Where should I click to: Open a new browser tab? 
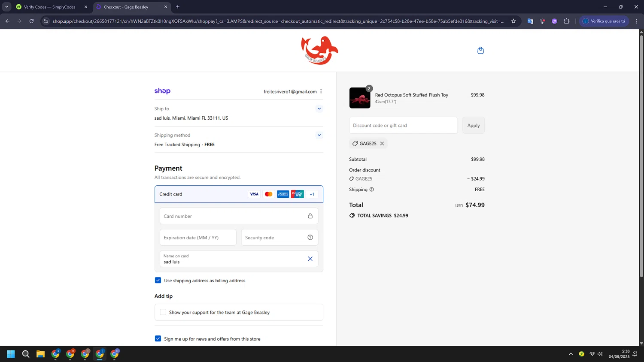click(x=178, y=7)
